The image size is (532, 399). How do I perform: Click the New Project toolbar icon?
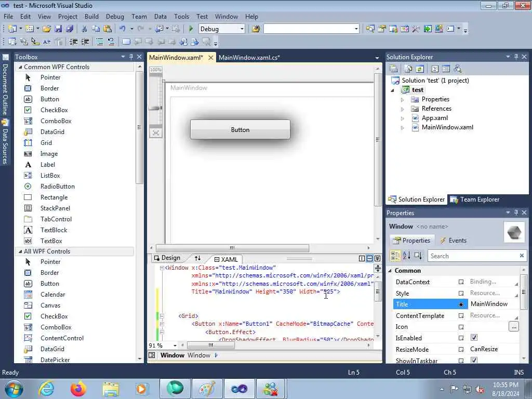(x=12, y=29)
